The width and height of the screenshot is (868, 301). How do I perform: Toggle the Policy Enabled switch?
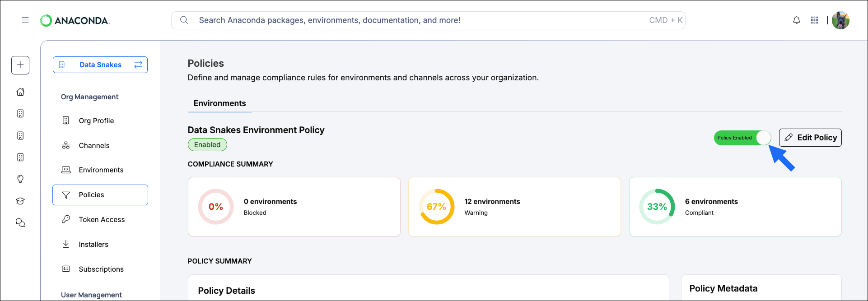(x=742, y=138)
